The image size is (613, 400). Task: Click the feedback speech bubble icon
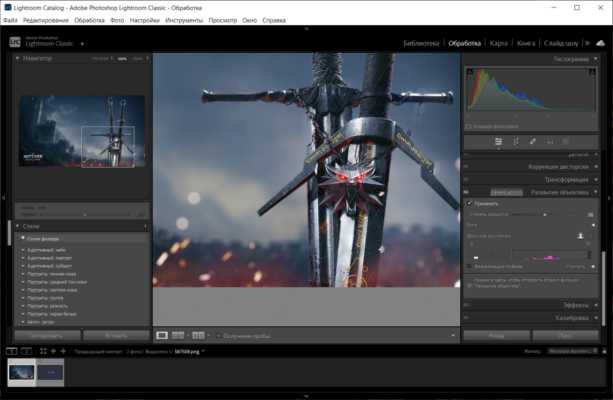click(470, 286)
